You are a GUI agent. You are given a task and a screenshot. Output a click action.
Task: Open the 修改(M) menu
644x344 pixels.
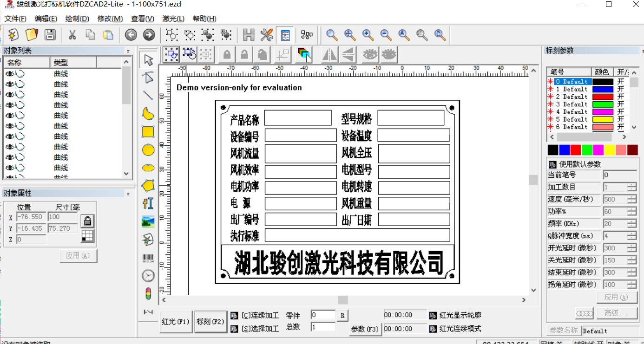pyautogui.click(x=110, y=19)
